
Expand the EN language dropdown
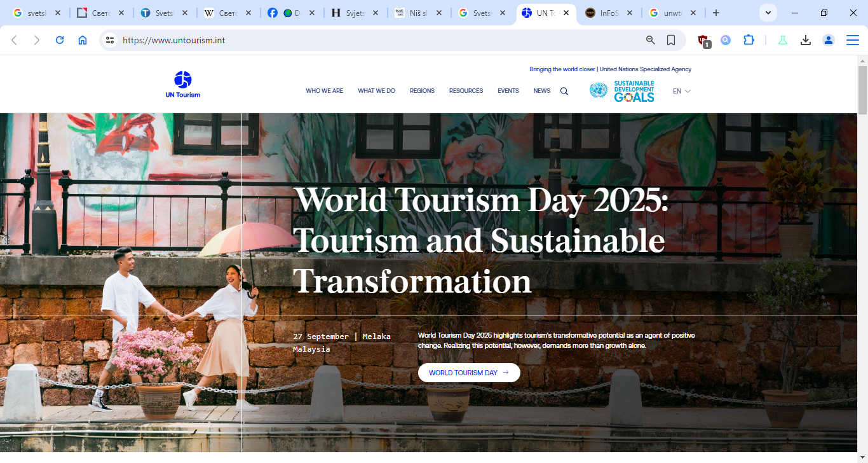tap(681, 91)
